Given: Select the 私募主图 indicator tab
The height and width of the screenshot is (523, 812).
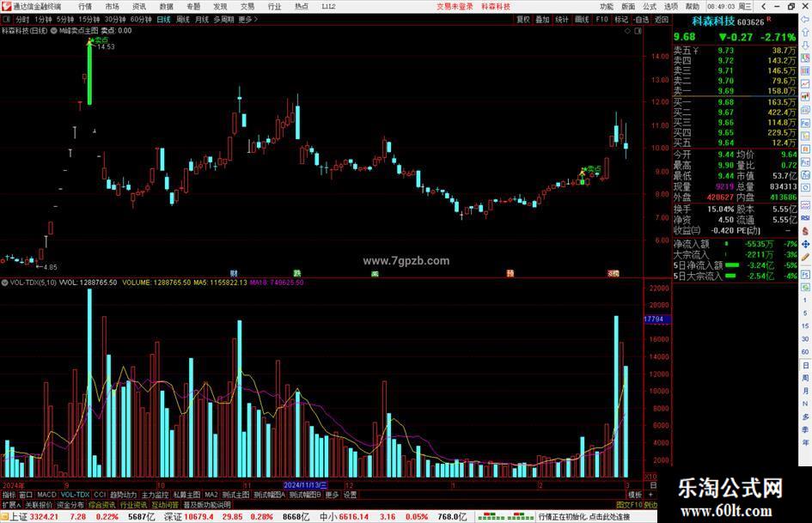Looking at the screenshot, I should [186, 495].
